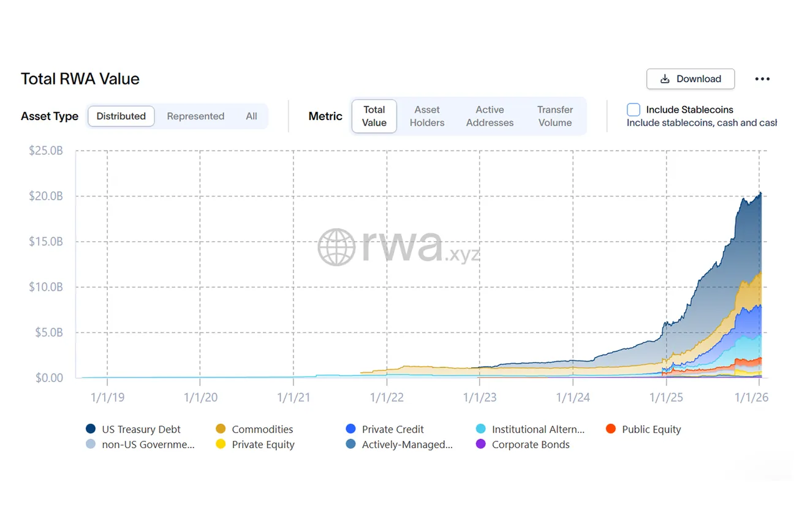This screenshot has width=799, height=532.
Task: Click the Download button
Action: (690, 79)
